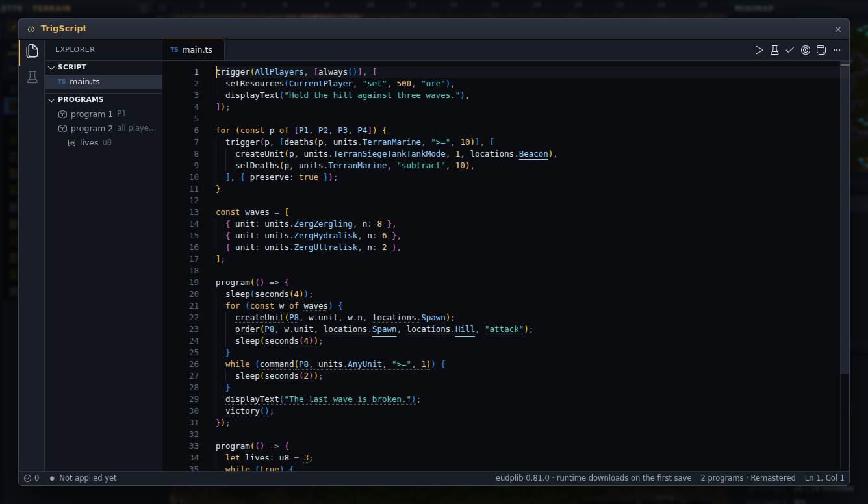Select main.ts in the Explorer tree
This screenshot has height=504, width=868.
(x=103, y=81)
